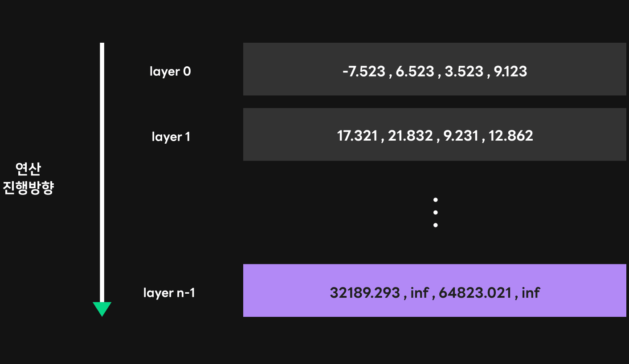Screen dimensions: 629x364
Task: Click the value 12.862 in layer 1
Action: point(511,136)
